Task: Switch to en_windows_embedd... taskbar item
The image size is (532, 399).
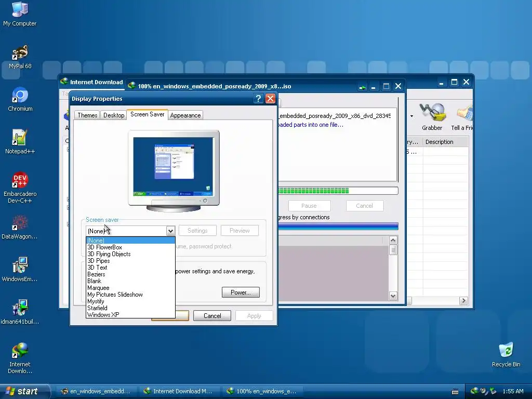Action: [x=96, y=391]
